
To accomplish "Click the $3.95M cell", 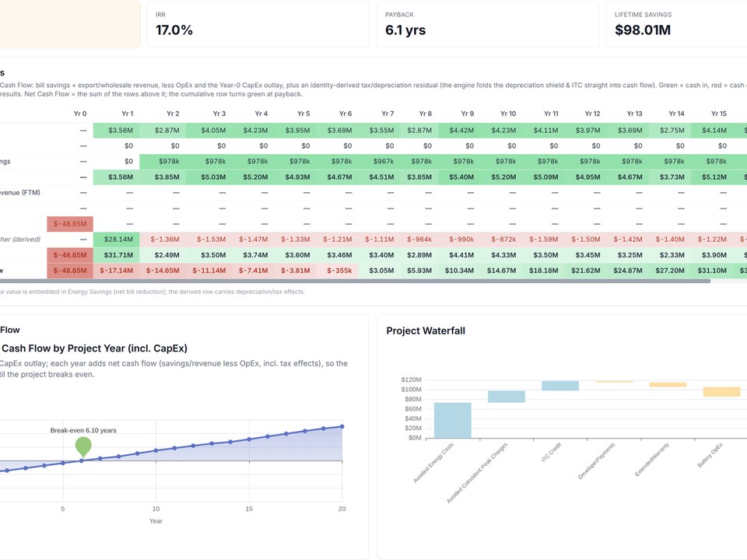I will 294,131.
